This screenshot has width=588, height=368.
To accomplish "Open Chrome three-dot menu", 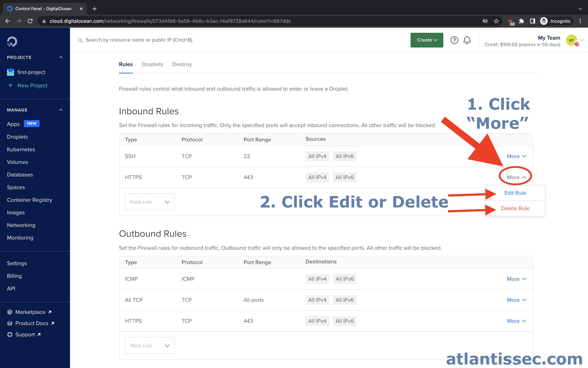I will 580,21.
